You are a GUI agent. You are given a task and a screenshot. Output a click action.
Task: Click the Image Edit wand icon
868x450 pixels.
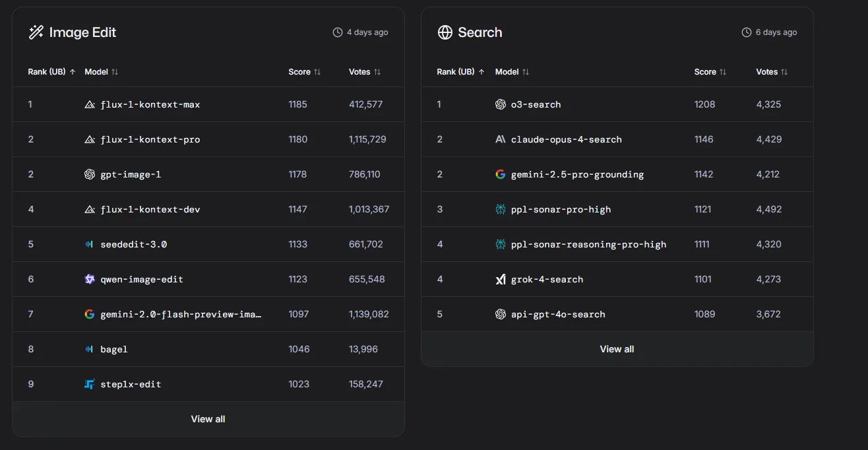36,32
